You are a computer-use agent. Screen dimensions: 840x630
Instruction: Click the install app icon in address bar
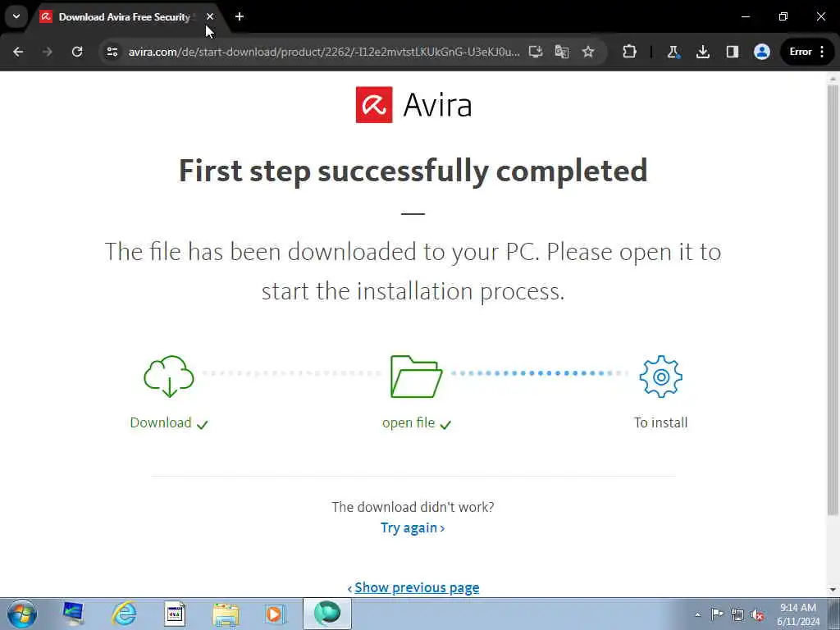[x=535, y=52]
